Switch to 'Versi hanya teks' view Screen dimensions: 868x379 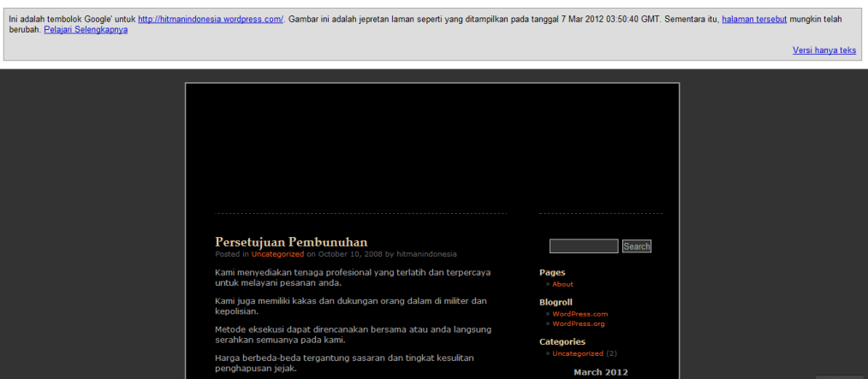coord(823,50)
